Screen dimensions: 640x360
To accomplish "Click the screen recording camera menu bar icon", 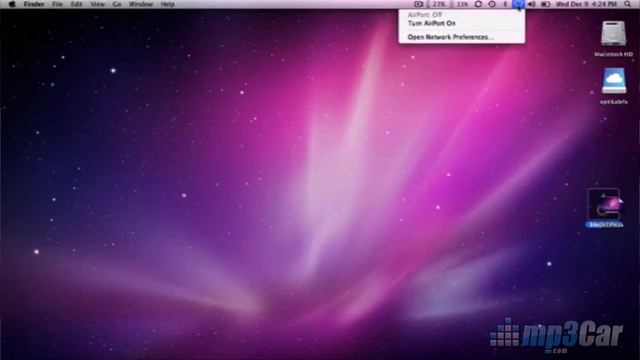I will (x=418, y=4).
